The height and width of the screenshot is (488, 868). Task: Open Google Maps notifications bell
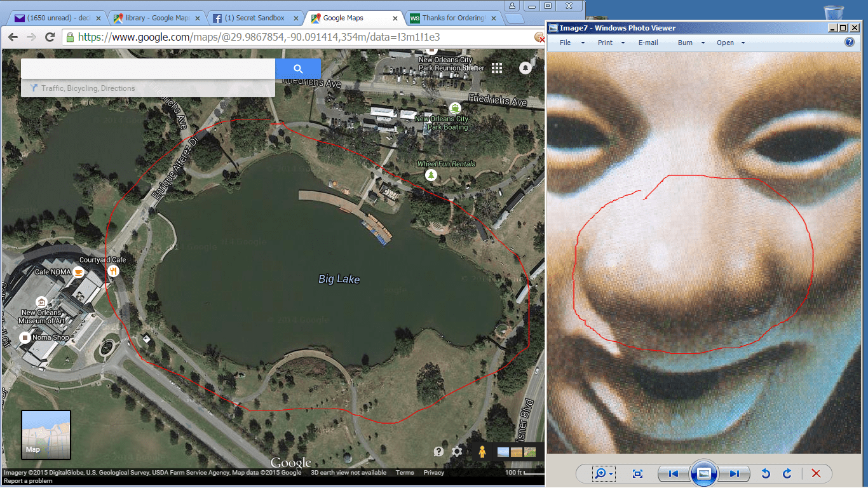[526, 68]
